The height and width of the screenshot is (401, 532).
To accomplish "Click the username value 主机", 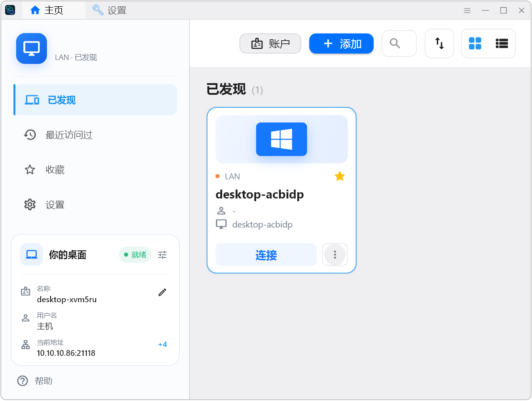I will pos(45,326).
